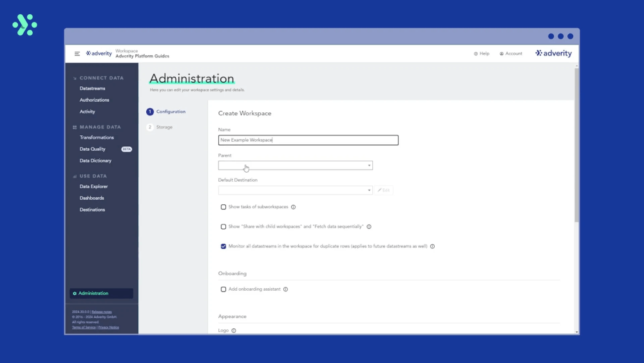The image size is (644, 363).
Task: Open Privacy Notice link
Action: coord(108,328)
